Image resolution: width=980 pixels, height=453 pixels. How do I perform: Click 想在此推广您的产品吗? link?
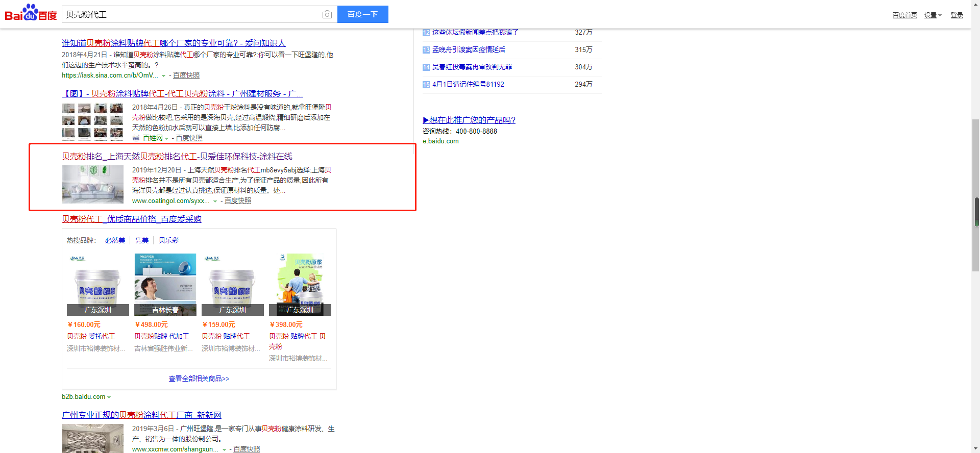click(x=469, y=120)
